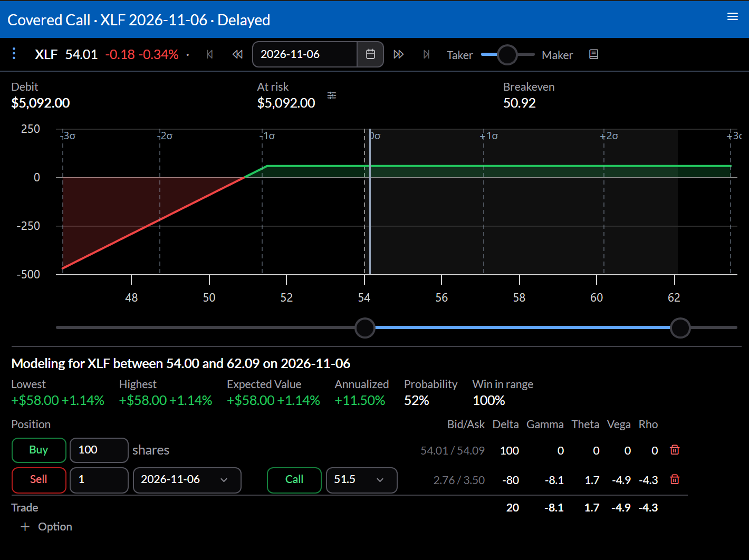Open the three-dot options menu beside XLF
The width and height of the screenshot is (749, 560).
click(x=14, y=54)
